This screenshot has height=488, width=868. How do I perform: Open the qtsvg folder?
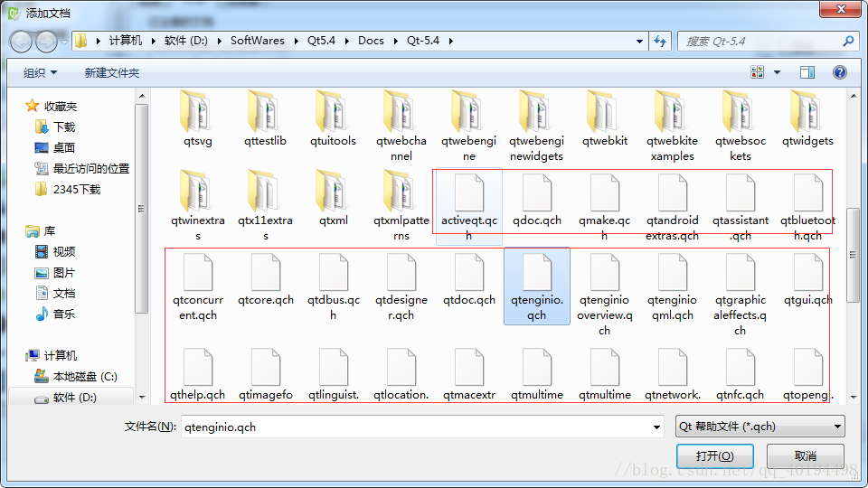pos(198,119)
